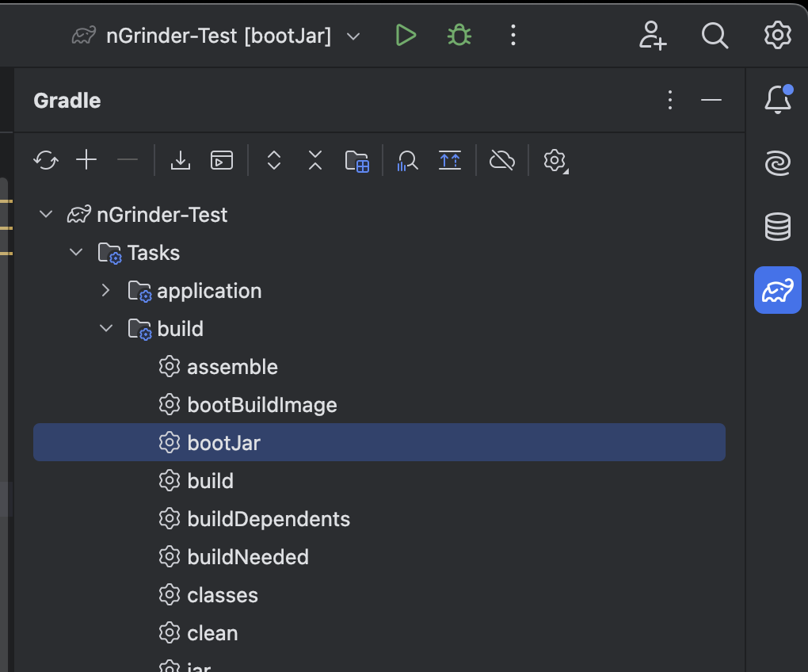Generate Gradle wrapper update icon
The height and width of the screenshot is (672, 808).
pyautogui.click(x=450, y=160)
